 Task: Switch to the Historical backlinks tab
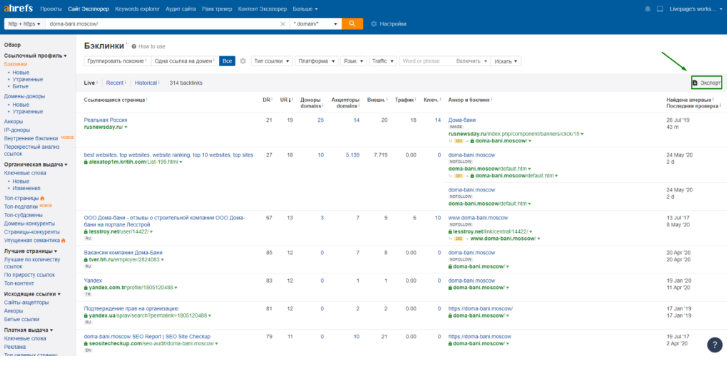[146, 83]
